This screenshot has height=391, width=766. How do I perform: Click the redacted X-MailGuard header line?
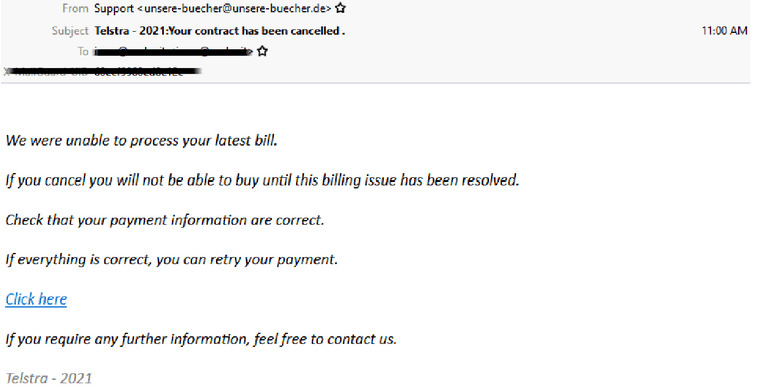click(x=103, y=72)
